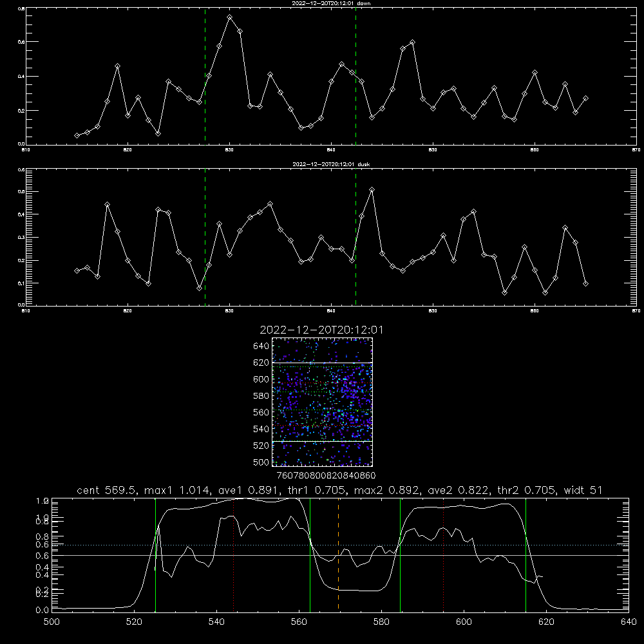The width and height of the screenshot is (644, 644).
Task: Click x-axis label 600 of the bottom profile plot
Action: pos(464,622)
